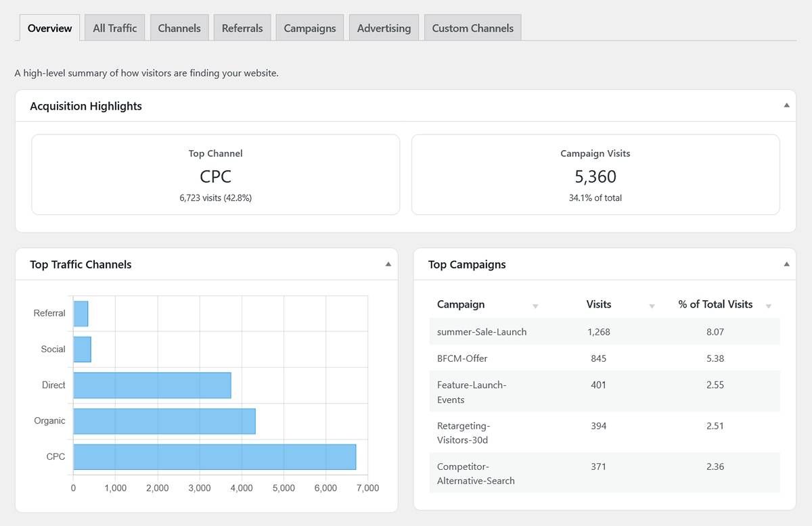Open the Visits column sort dropdown
This screenshot has width=812, height=526.
(652, 306)
